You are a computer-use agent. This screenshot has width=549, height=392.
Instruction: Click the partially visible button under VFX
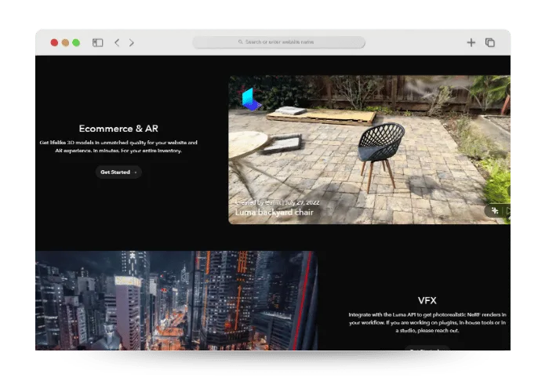[x=427, y=348]
